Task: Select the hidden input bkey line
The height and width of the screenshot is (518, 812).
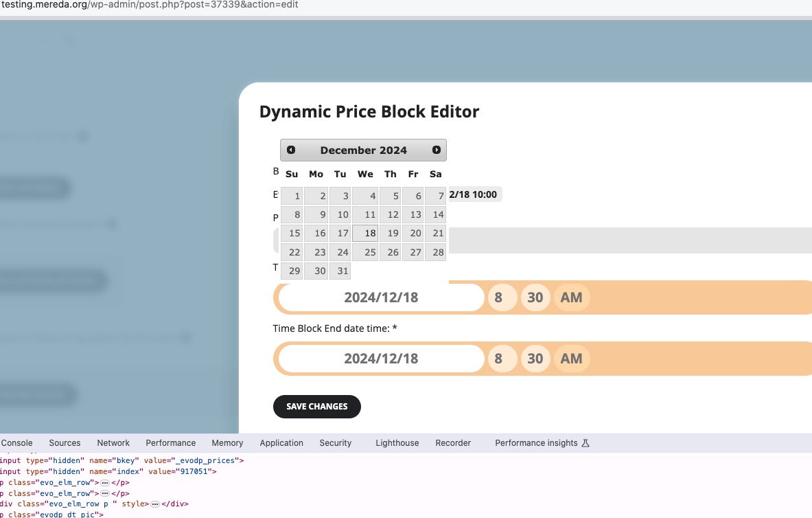Action: (x=121, y=460)
